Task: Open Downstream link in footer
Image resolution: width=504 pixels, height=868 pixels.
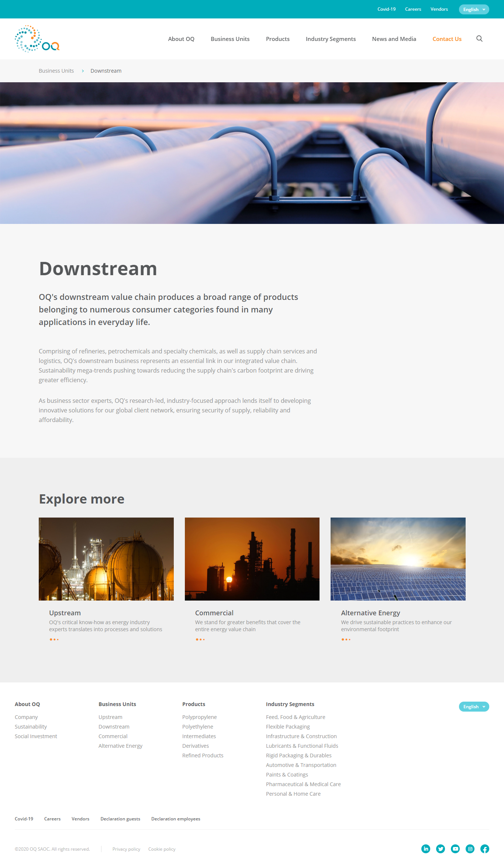Action: coord(114,727)
